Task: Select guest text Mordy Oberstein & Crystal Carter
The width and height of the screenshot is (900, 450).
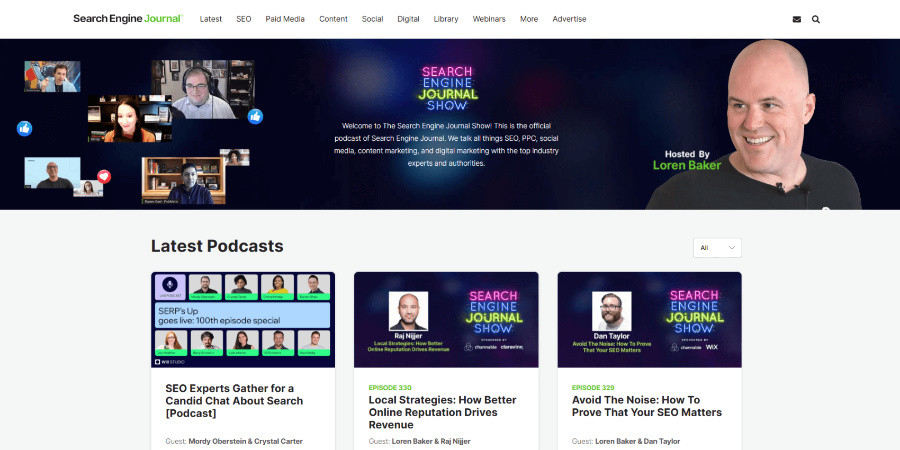Action: pyautogui.click(x=245, y=441)
